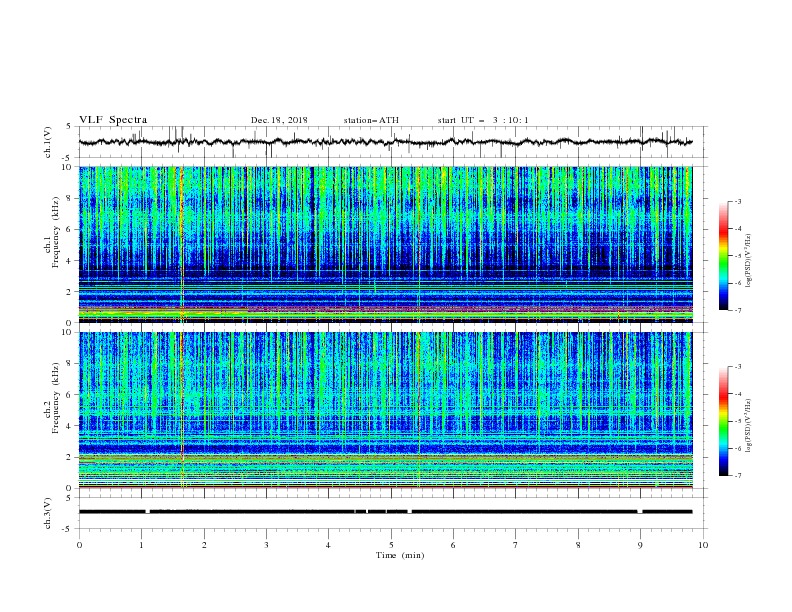Image resolution: width=792 pixels, height=612 pixels.
Task: Select the "Dec. 18, 2018" date text
Action: (279, 120)
